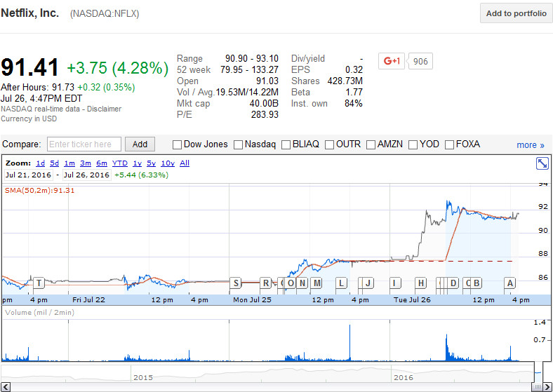553x392 pixels.
Task: Click the Mkt cap value 40.00B
Action: click(264, 103)
